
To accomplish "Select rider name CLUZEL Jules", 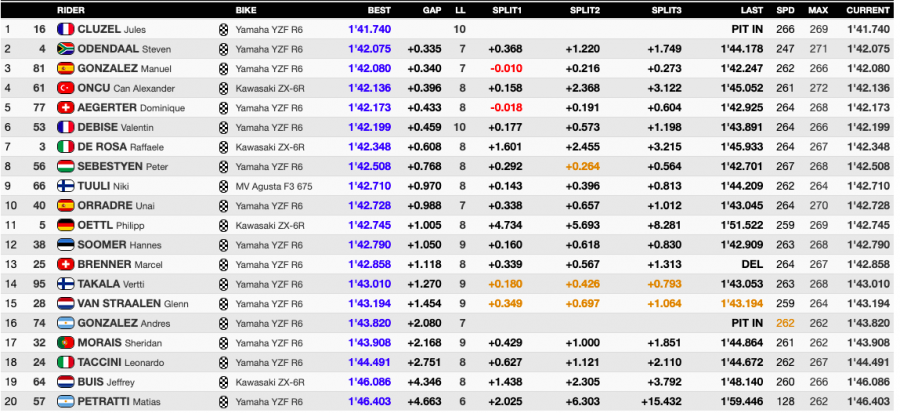I will click(x=112, y=29).
